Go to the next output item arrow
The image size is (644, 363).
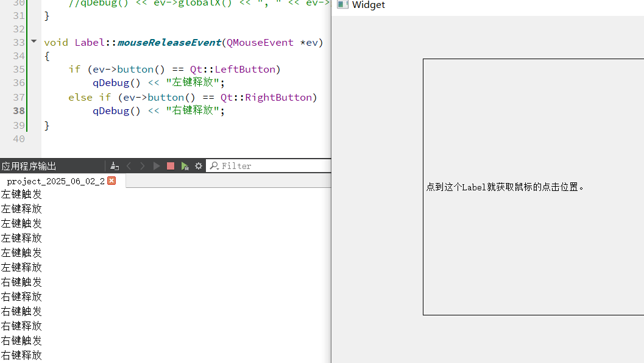click(142, 166)
